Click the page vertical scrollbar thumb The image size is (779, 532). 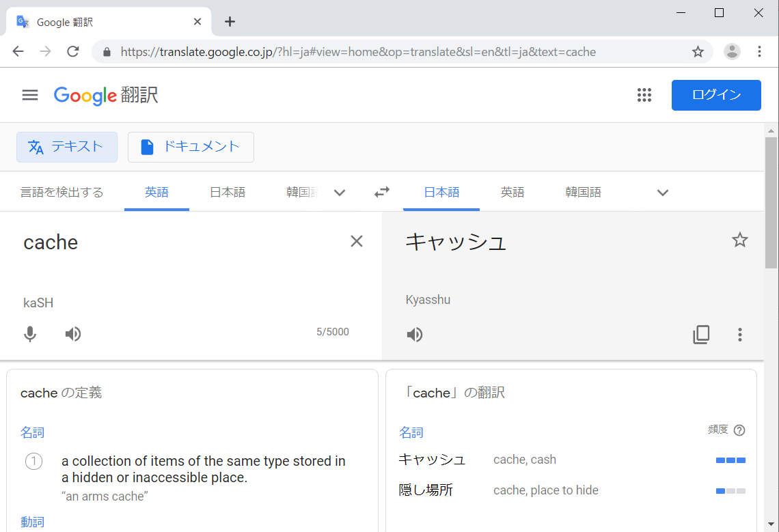[x=771, y=203]
